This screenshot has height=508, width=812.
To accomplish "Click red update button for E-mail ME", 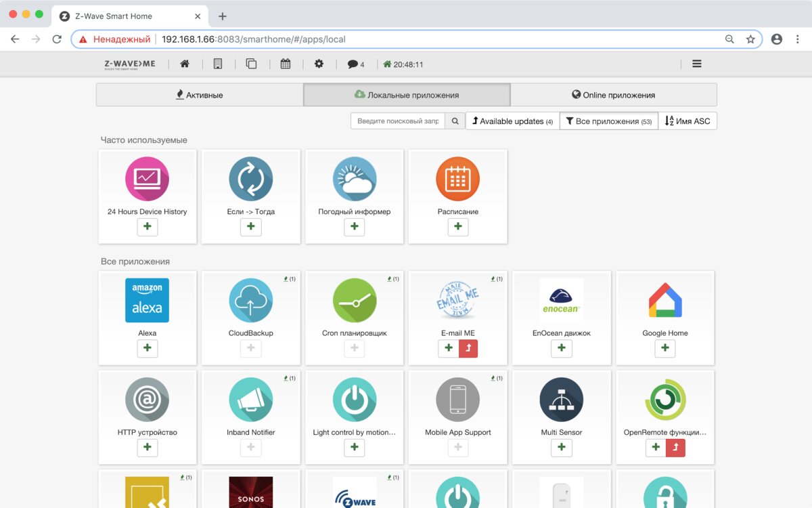I will coord(468,348).
